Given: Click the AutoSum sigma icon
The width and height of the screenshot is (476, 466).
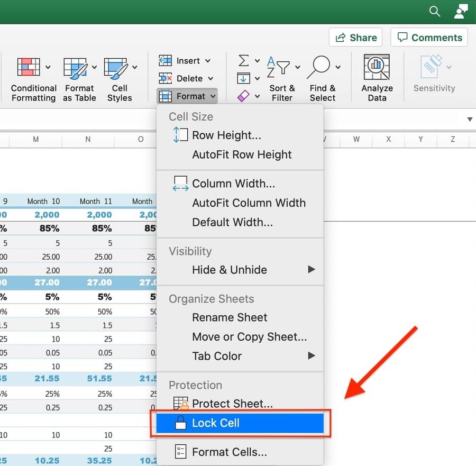Looking at the screenshot, I should 243,60.
